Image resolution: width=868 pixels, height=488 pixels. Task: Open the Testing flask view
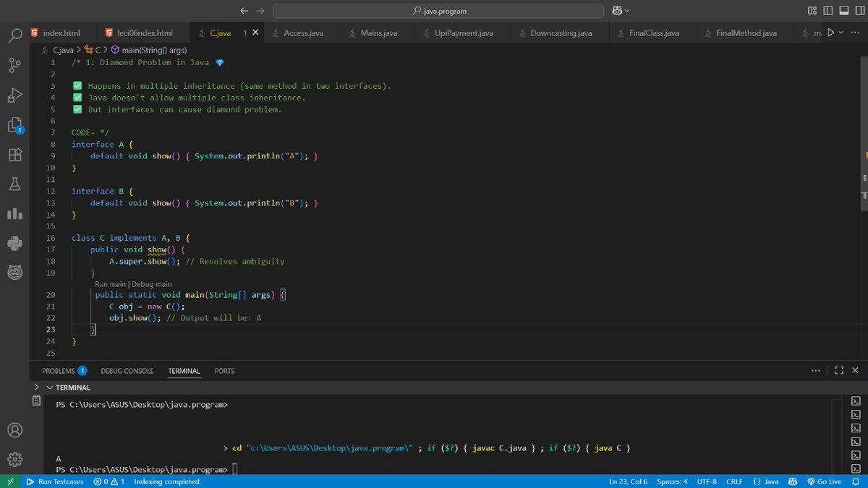[x=15, y=184]
